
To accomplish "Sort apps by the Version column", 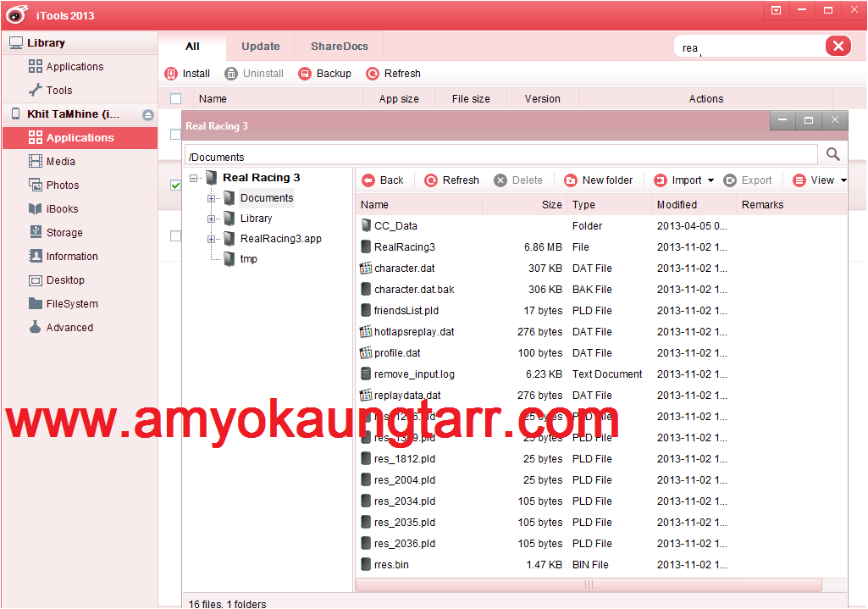I will (x=543, y=99).
